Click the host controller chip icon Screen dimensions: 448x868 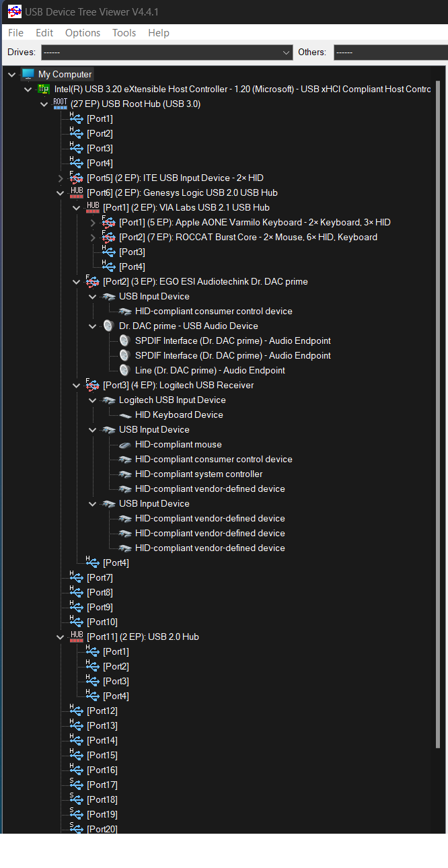tap(44, 89)
